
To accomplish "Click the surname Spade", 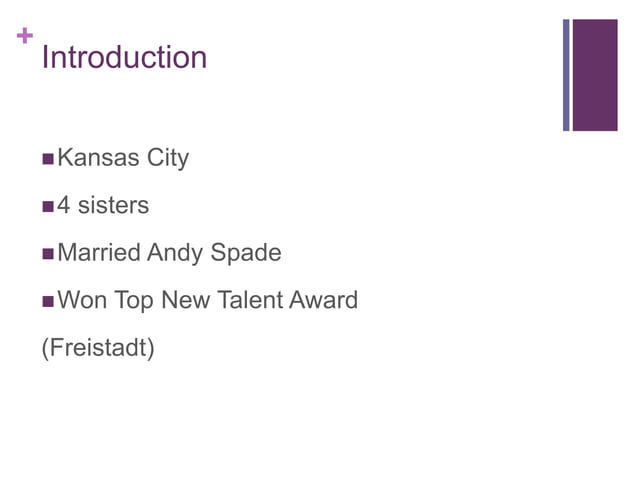I will (x=246, y=252).
